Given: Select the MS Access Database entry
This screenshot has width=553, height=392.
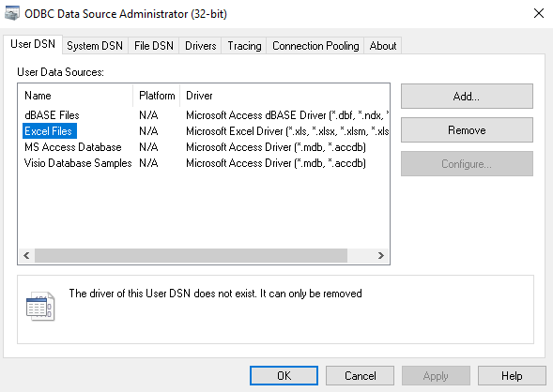Looking at the screenshot, I should click(73, 147).
